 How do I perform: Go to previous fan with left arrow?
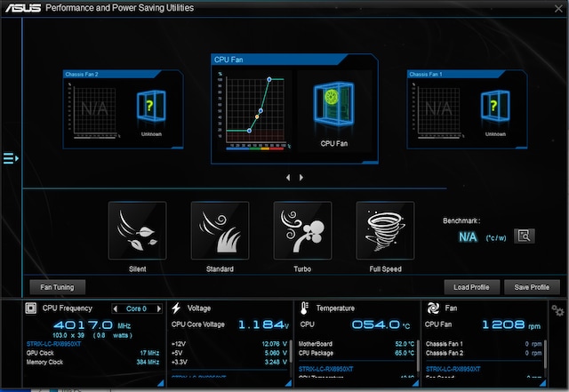(x=287, y=177)
